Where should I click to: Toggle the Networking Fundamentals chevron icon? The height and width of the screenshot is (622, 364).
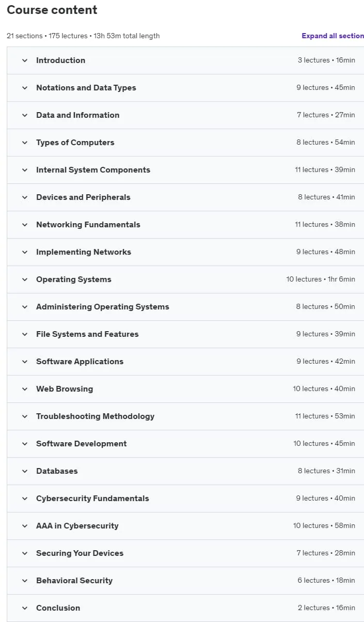click(25, 225)
